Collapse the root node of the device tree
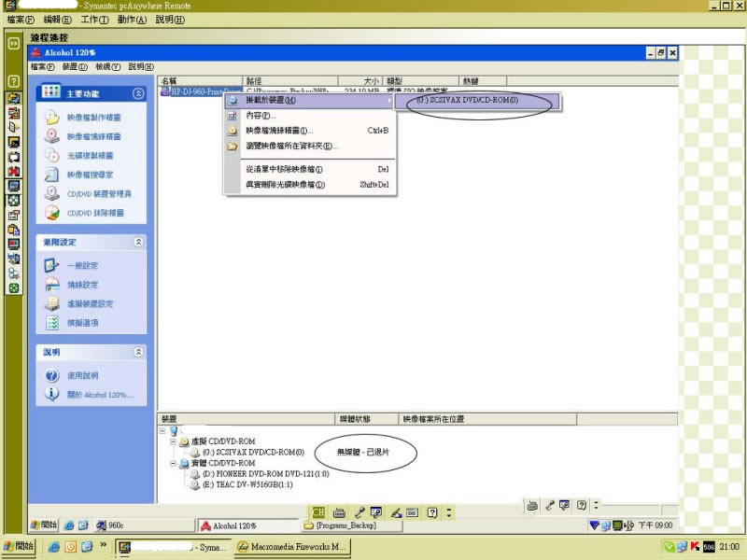The width and height of the screenshot is (747, 560). tap(162, 430)
